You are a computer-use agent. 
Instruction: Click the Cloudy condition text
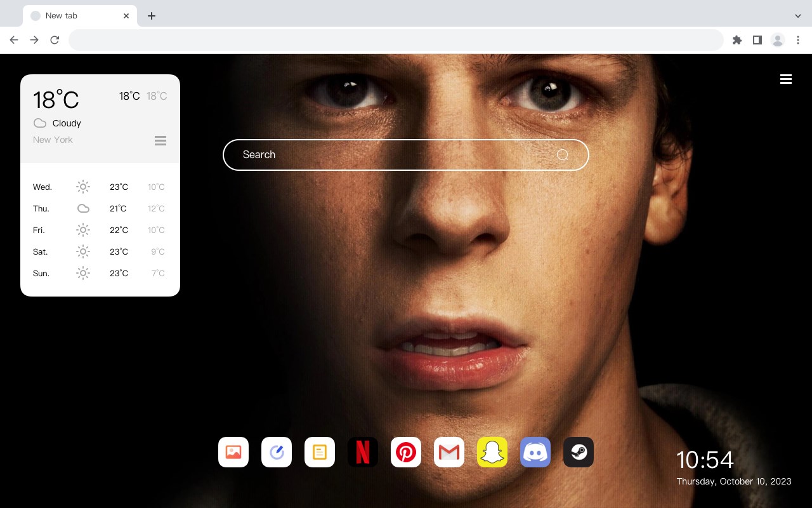click(67, 123)
